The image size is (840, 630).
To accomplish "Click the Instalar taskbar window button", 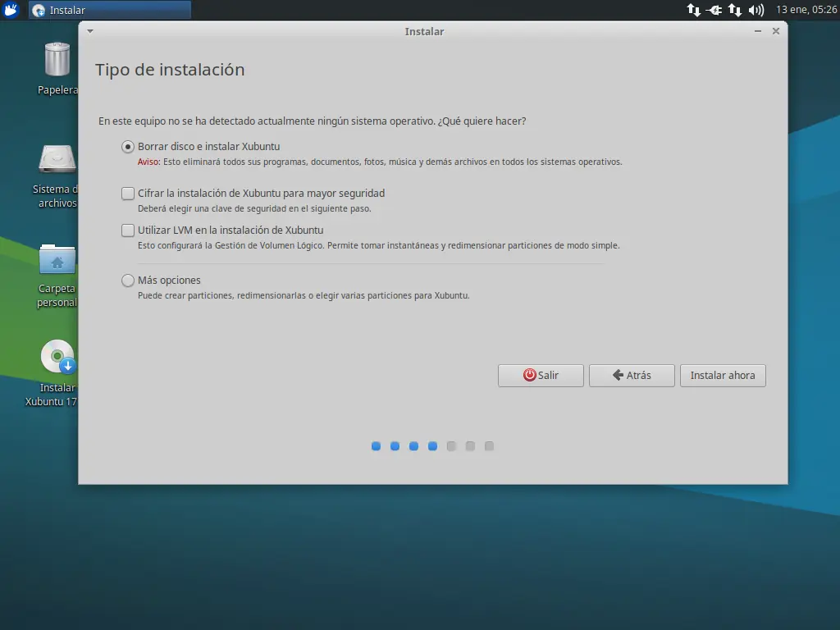I will [x=110, y=10].
